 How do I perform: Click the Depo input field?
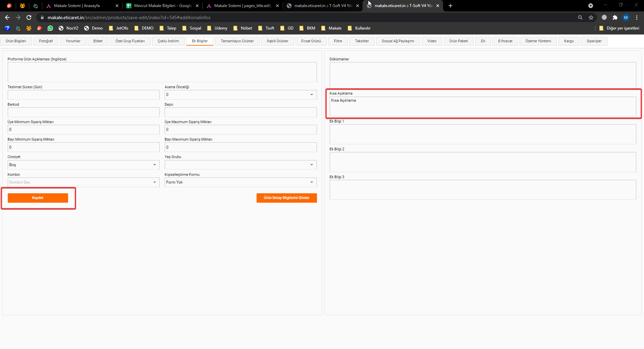pos(240,112)
